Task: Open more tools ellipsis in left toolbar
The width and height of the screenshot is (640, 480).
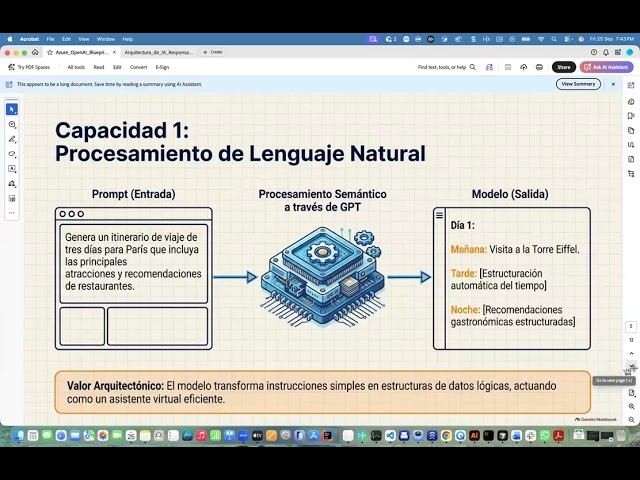Action: tap(12, 213)
